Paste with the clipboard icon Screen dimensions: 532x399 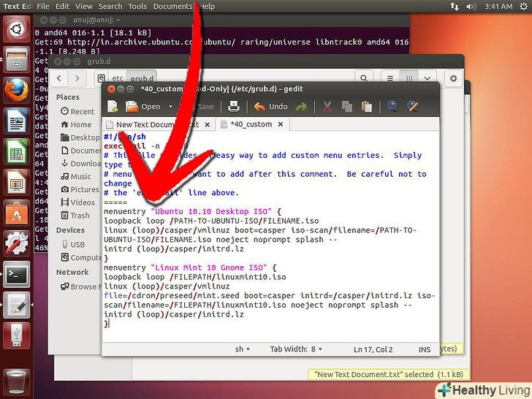(366, 107)
